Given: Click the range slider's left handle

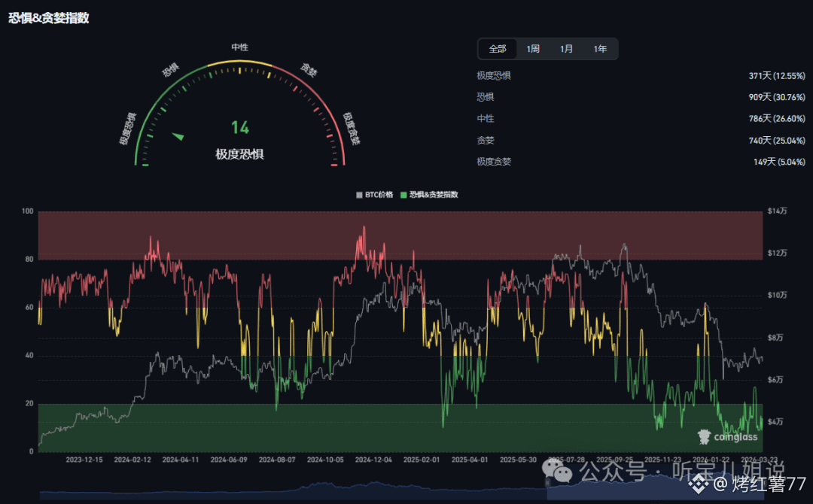Looking at the screenshot, I should (547, 483).
